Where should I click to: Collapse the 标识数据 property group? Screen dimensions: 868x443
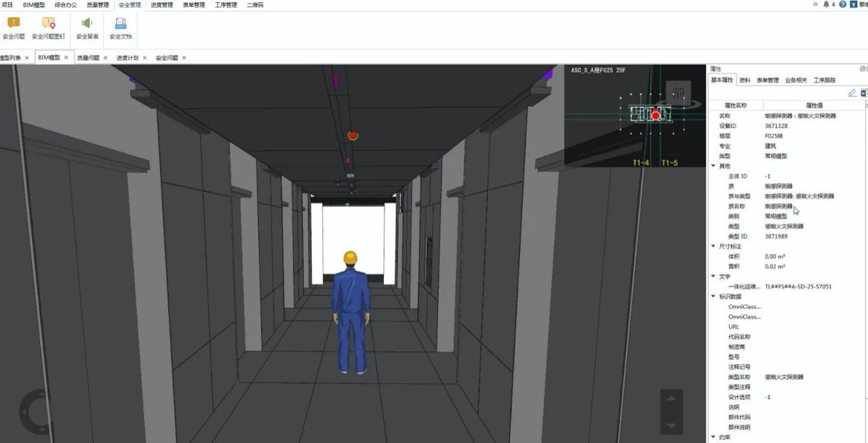[713, 297]
